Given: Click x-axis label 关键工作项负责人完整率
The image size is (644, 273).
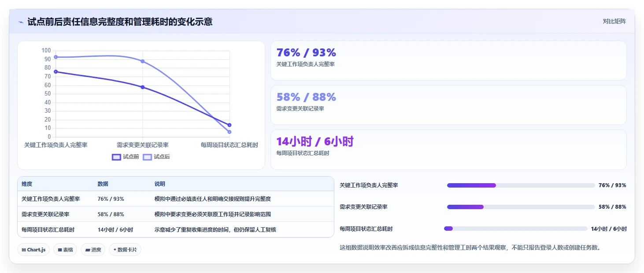Looking at the screenshot, I should (56, 145).
